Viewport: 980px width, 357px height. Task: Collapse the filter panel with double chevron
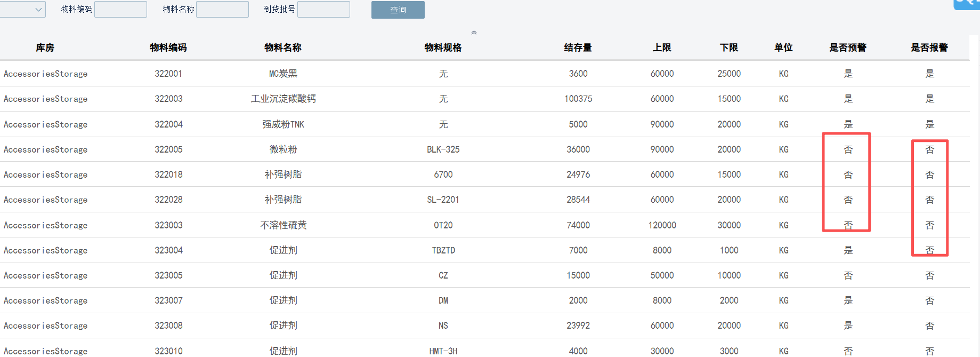(x=474, y=33)
